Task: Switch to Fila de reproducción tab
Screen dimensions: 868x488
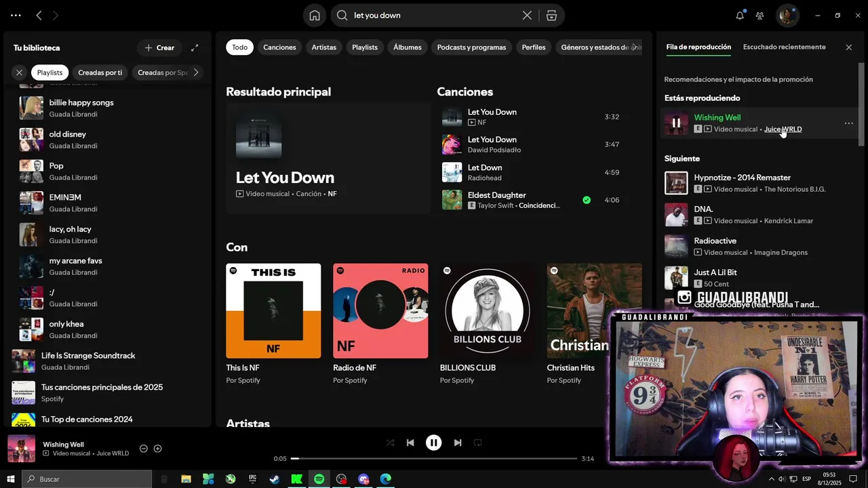Action: 698,47
